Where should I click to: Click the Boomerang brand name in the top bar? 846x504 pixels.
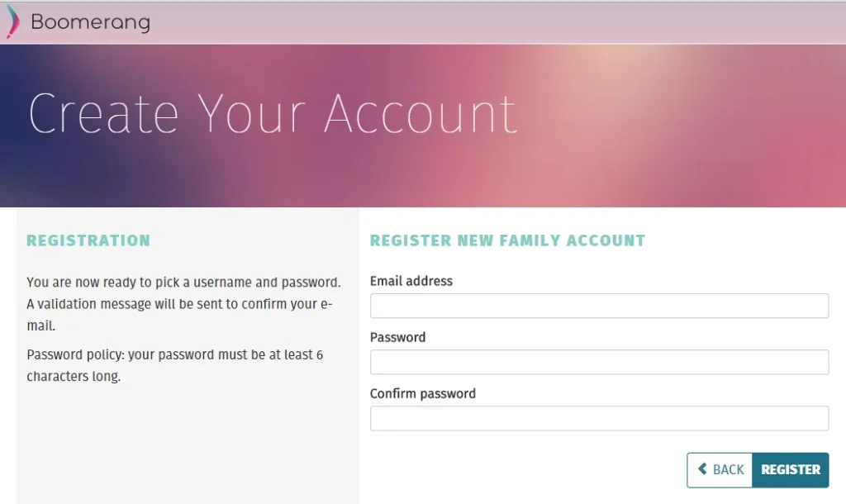pyautogui.click(x=91, y=22)
